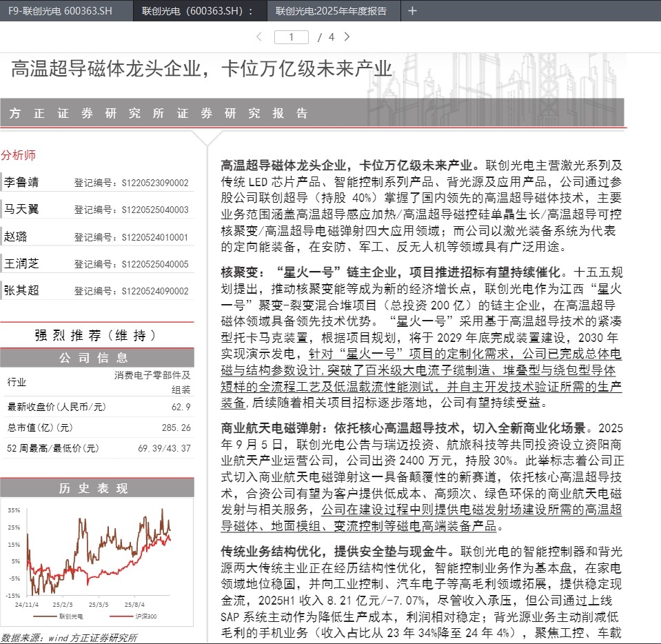661x644 pixels.
Task: Click registration number S1220525040005
Action: pos(155,265)
